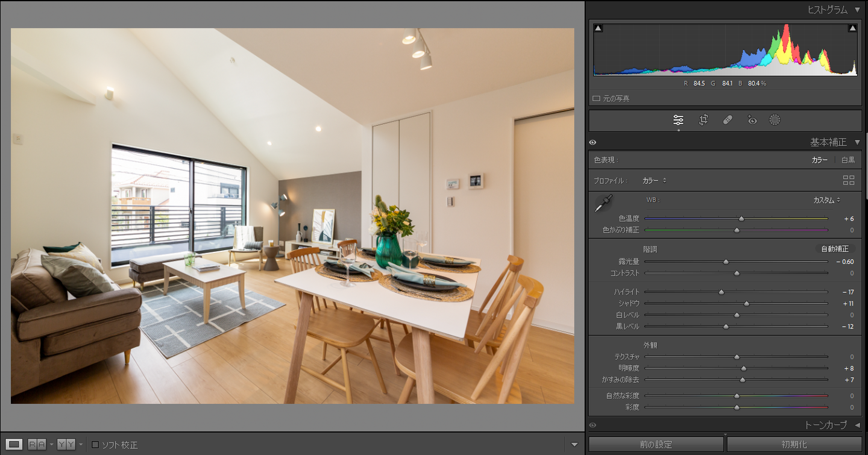
Task: Toggle shadow clipping indicator in histogram
Action: [x=599, y=28]
